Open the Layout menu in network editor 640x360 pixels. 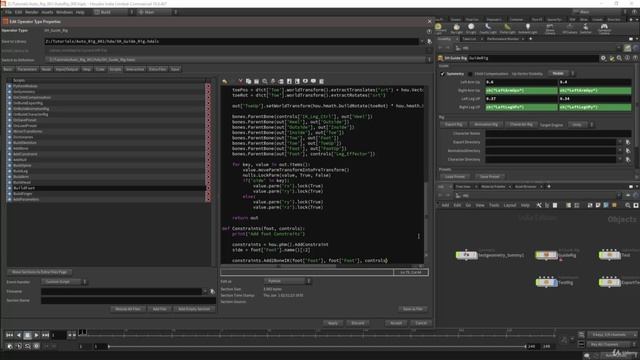(510, 205)
